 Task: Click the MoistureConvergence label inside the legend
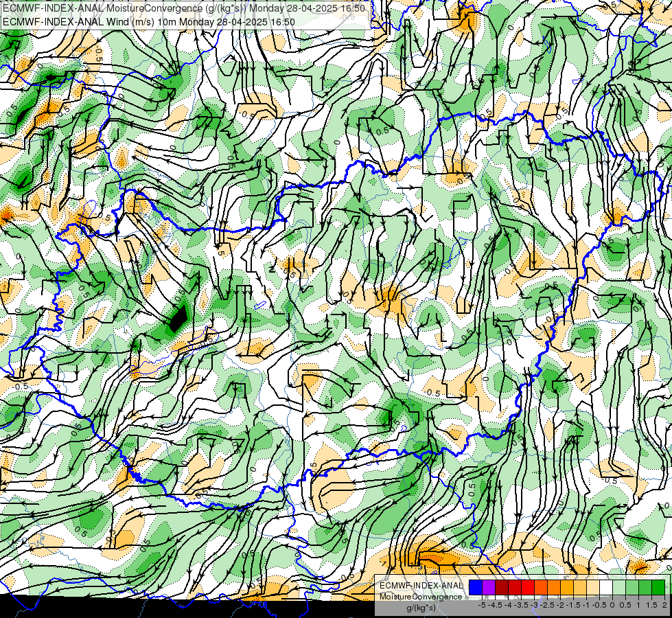[x=421, y=597]
